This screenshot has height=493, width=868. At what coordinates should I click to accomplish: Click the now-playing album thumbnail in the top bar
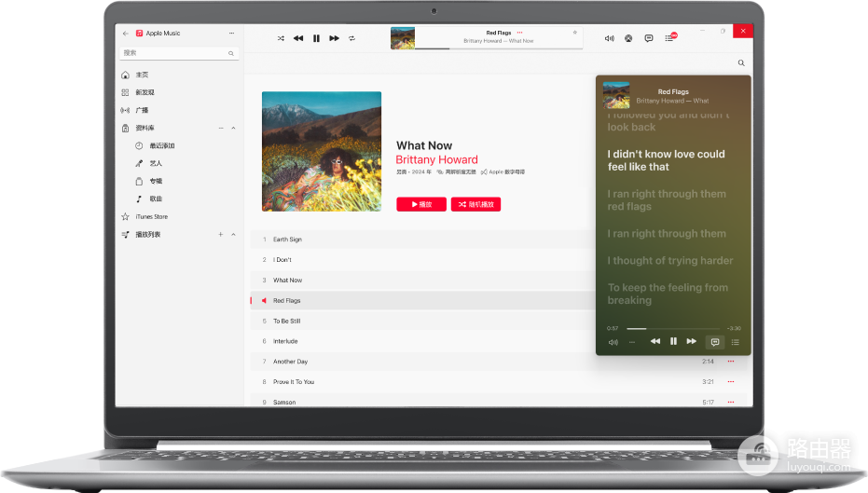pyautogui.click(x=403, y=38)
